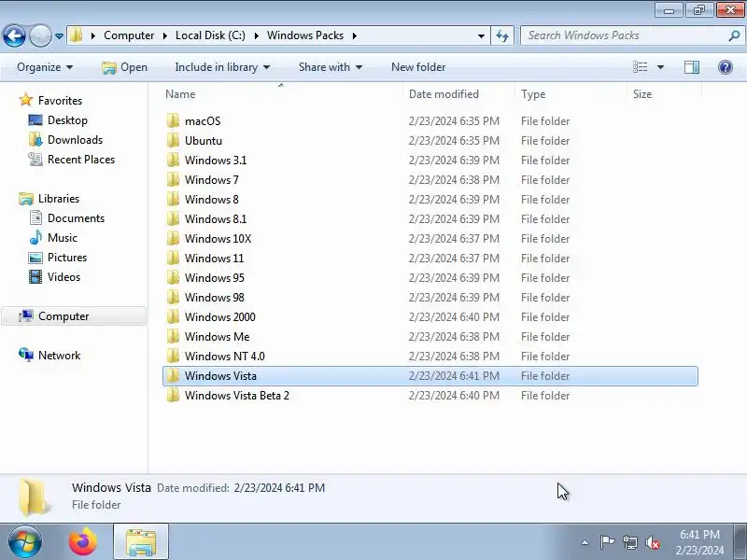Select the Windows 2000 folder icon
This screenshot has height=560, width=747.
173,316
